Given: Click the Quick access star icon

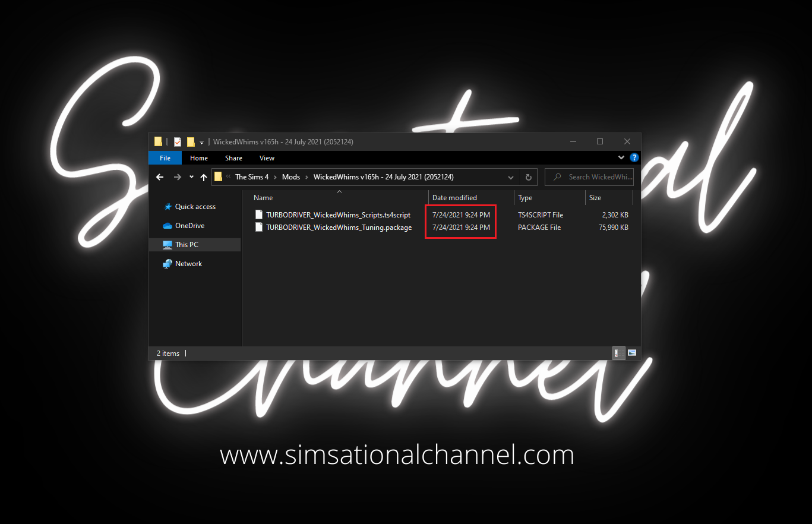Looking at the screenshot, I should [168, 207].
